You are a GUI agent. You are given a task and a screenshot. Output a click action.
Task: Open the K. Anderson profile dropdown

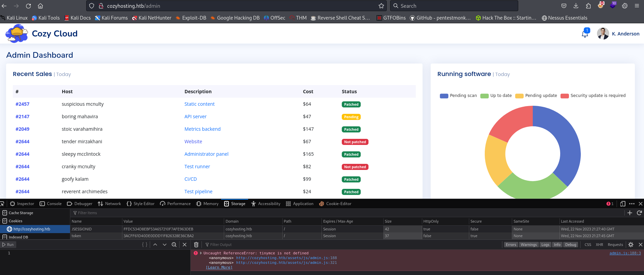[618, 33]
